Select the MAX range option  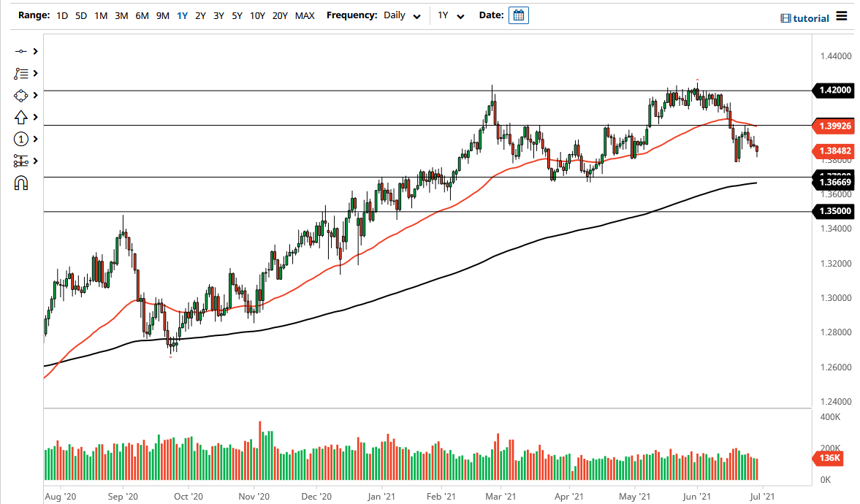point(304,15)
